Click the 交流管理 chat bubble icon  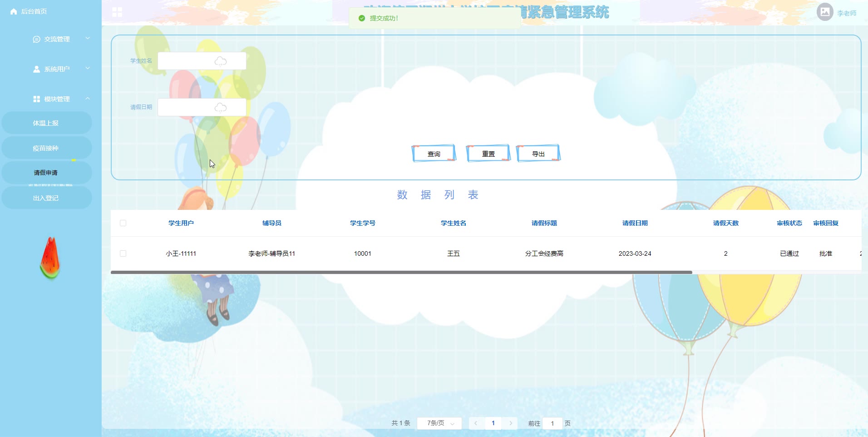click(x=37, y=40)
